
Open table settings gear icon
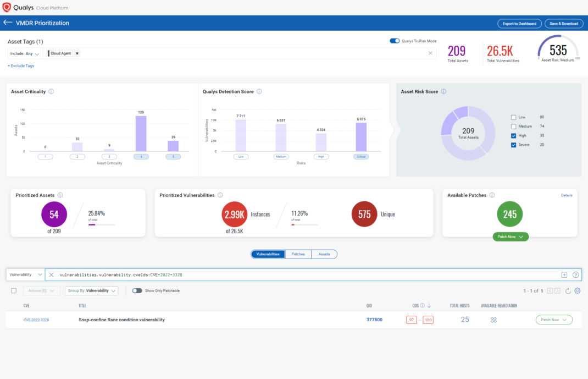[x=577, y=290]
